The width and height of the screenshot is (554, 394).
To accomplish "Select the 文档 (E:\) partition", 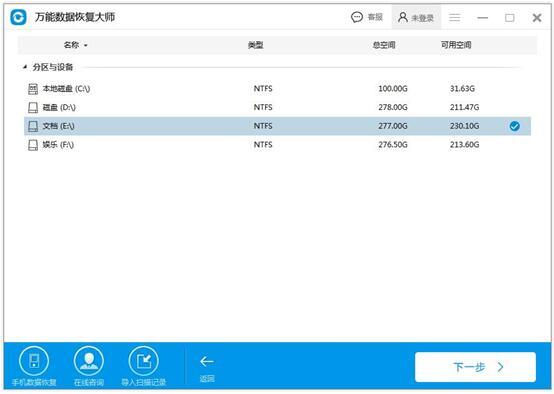I will point(277,126).
